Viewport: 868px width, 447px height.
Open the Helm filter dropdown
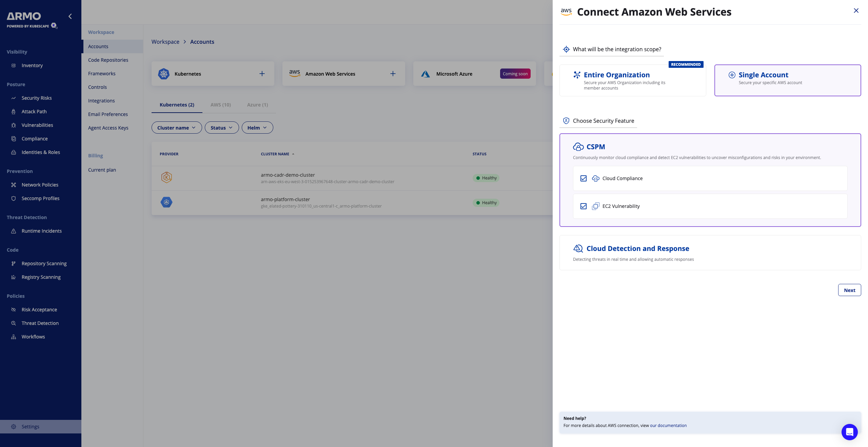coord(257,128)
